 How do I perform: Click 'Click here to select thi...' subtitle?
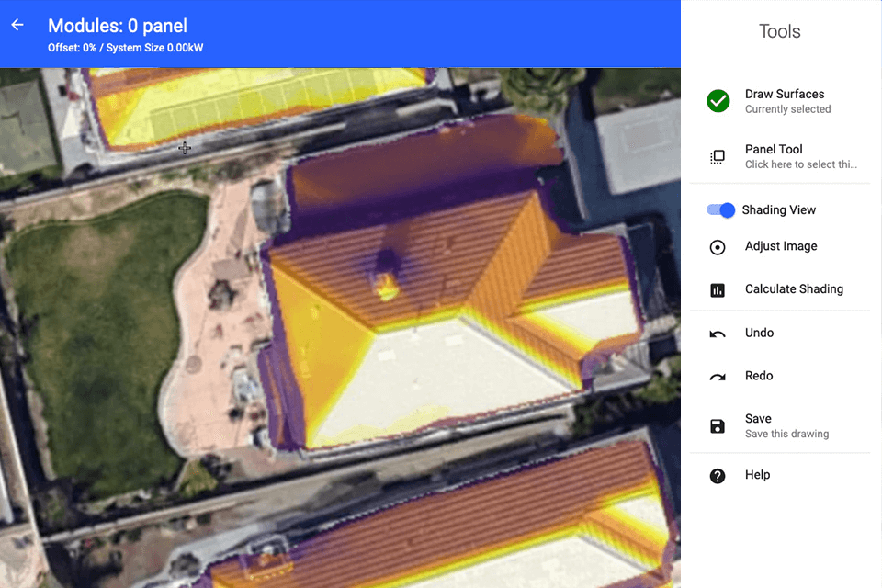(800, 164)
